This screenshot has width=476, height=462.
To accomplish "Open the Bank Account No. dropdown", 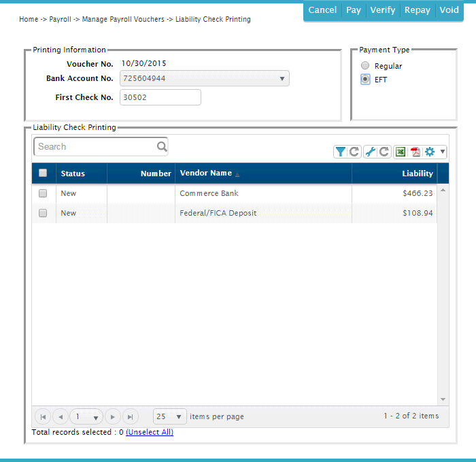I will click(204, 78).
